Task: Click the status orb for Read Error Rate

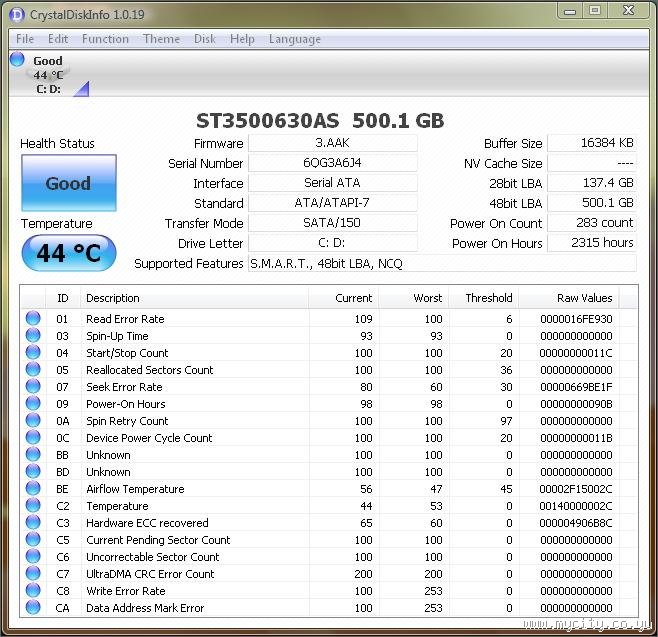Action: (33, 319)
